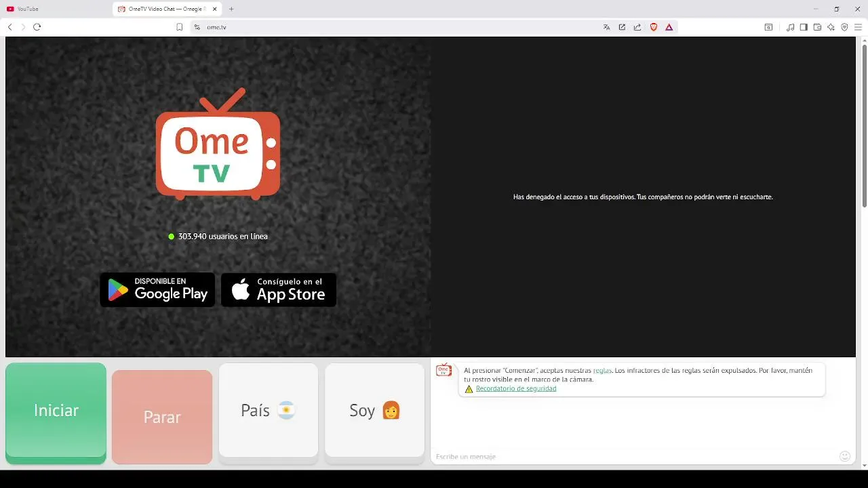Open the emoji picker in chat box

coord(845,456)
